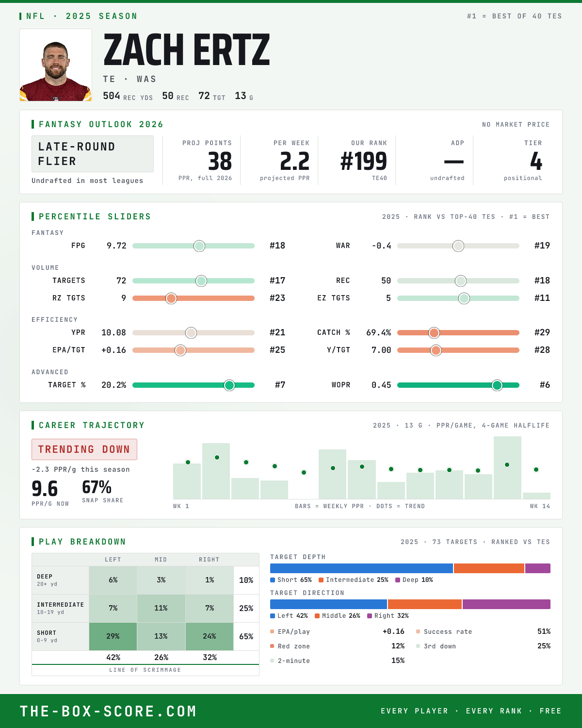Click the WAR slider handle
The width and height of the screenshot is (582, 728).
[458, 246]
